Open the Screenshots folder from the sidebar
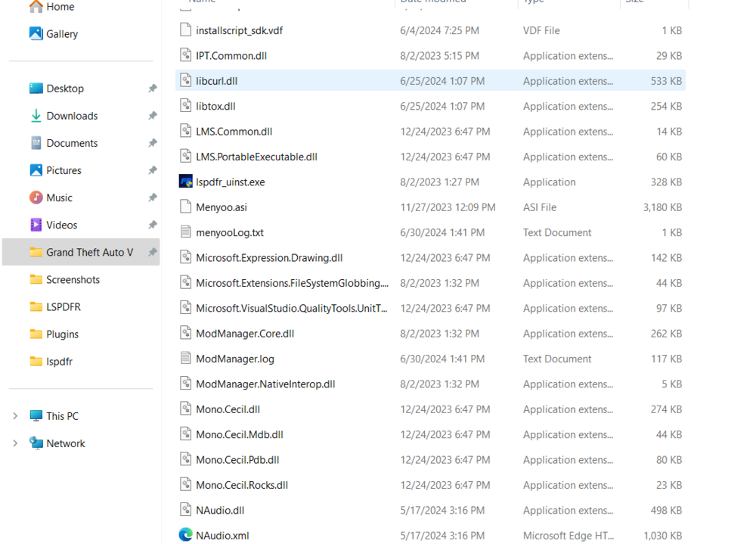 click(72, 279)
